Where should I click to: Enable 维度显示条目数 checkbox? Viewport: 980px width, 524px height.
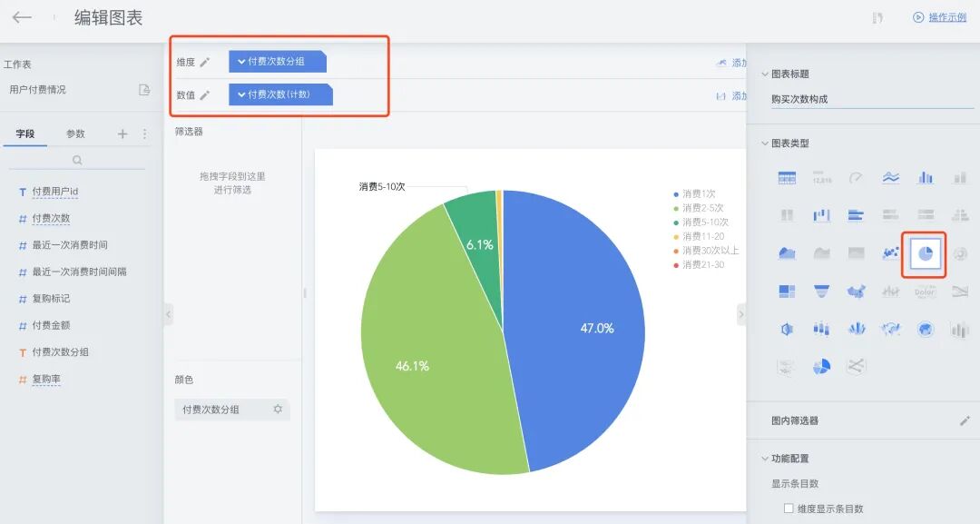tap(789, 509)
